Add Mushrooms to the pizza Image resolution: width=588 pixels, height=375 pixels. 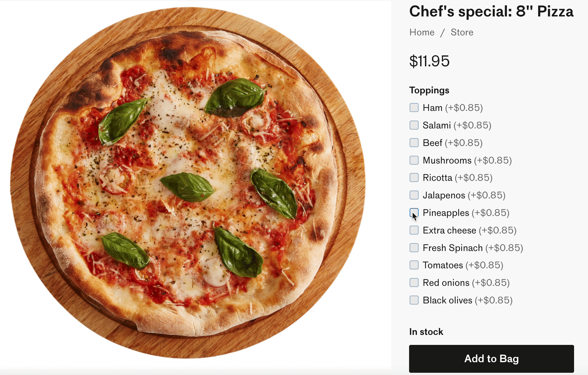coord(414,160)
